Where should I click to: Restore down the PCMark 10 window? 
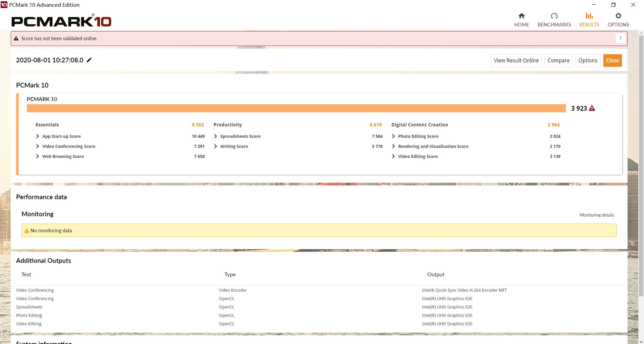[613, 5]
